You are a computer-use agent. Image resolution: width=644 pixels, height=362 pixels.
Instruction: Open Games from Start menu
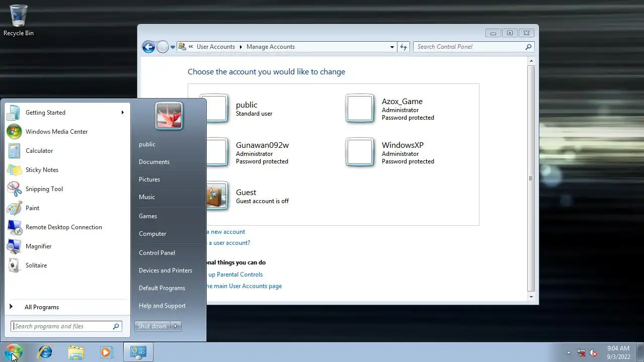[148, 216]
